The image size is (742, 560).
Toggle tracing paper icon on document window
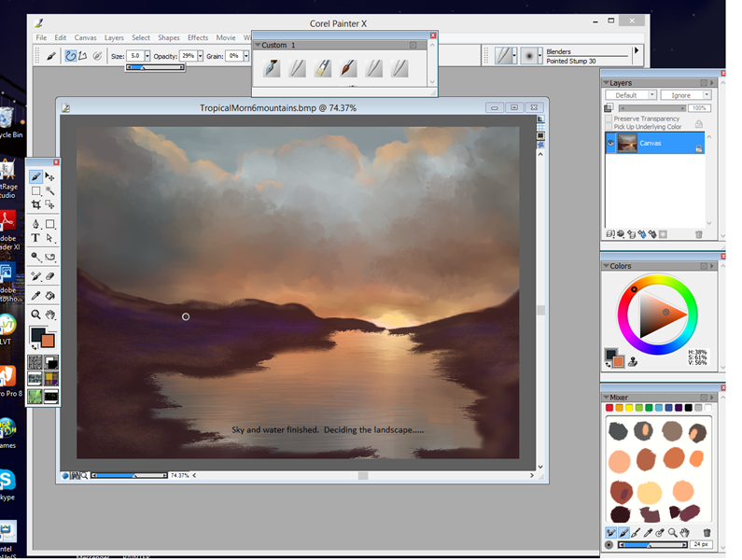pyautogui.click(x=540, y=119)
